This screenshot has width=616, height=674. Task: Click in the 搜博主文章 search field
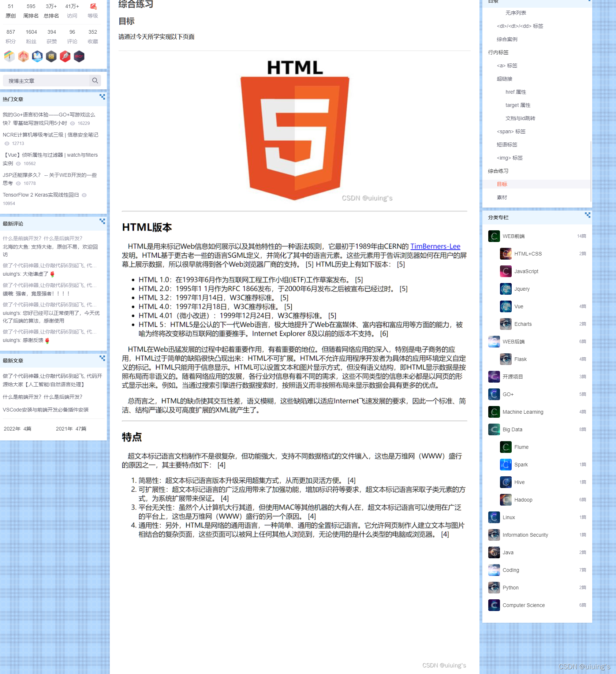46,81
